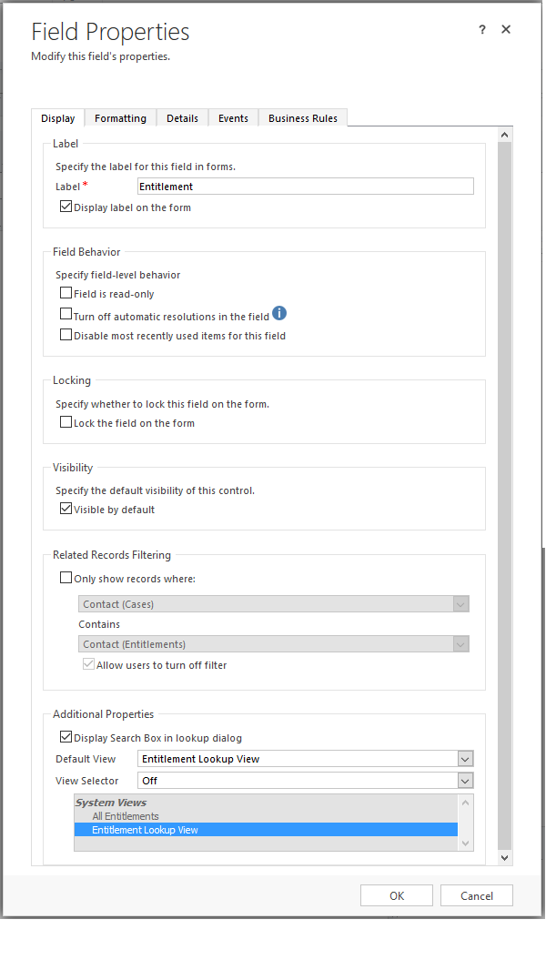546x980 pixels.
Task: Click the blue info icon beside automatic resolutions
Action: pyautogui.click(x=279, y=313)
